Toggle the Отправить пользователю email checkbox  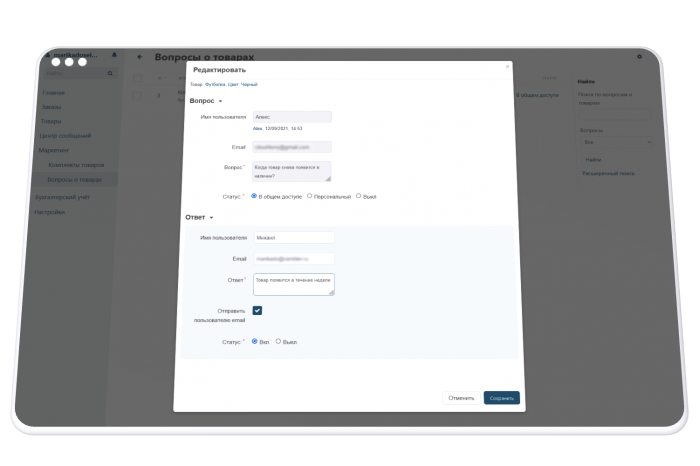click(x=257, y=311)
